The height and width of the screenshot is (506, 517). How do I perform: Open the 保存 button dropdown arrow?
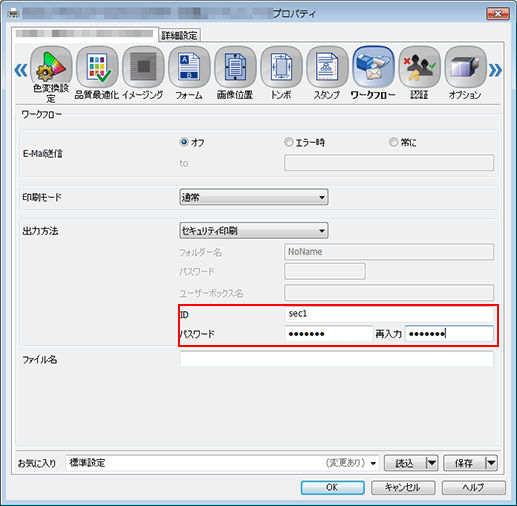[491, 463]
